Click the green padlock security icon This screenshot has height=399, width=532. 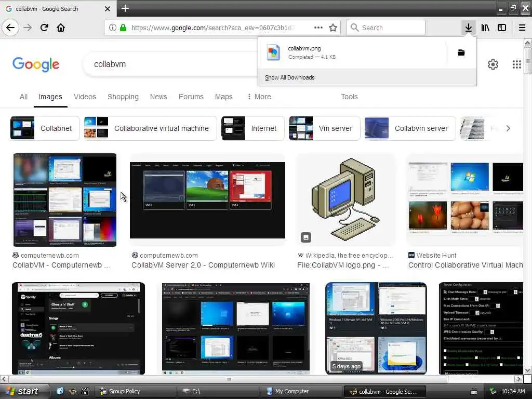[123, 28]
